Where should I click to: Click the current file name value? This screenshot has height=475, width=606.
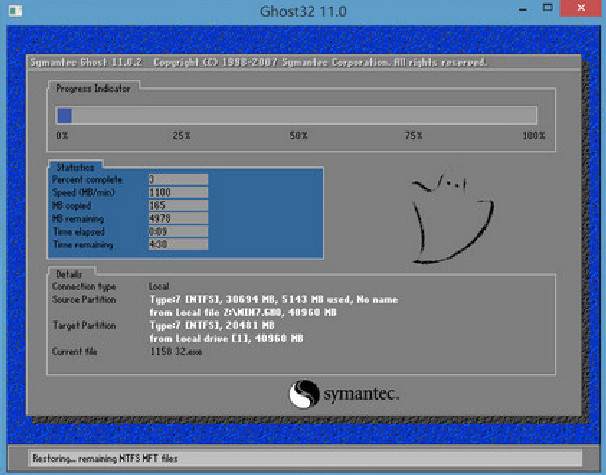click(176, 352)
